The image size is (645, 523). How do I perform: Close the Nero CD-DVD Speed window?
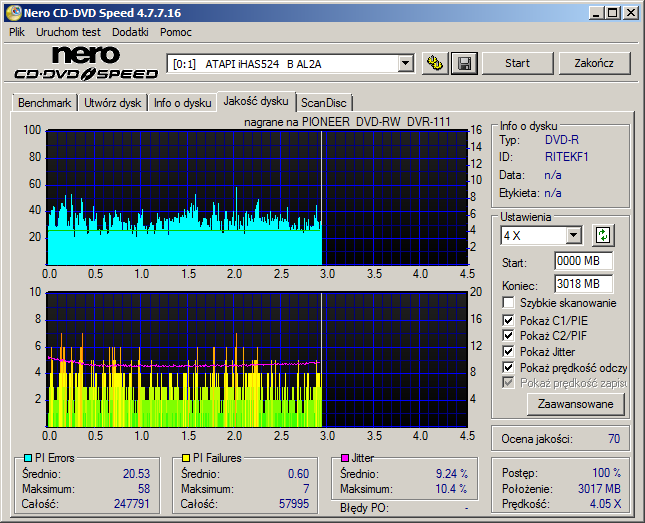click(x=631, y=13)
